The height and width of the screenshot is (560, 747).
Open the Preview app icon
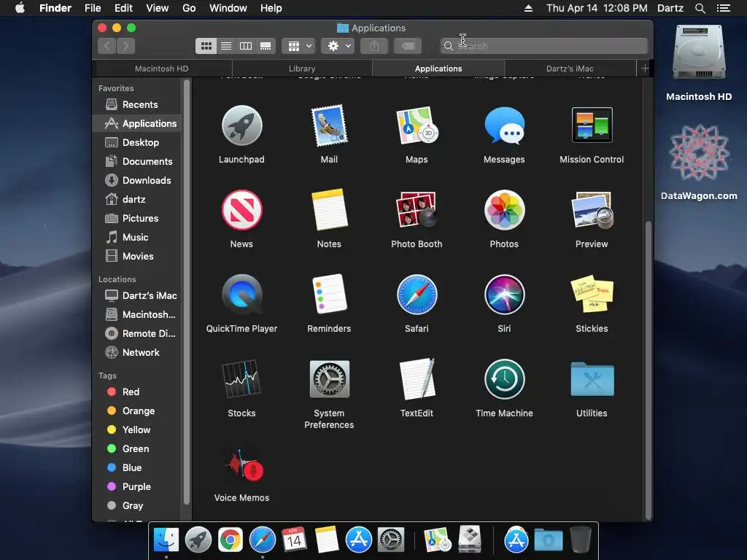[x=592, y=210]
